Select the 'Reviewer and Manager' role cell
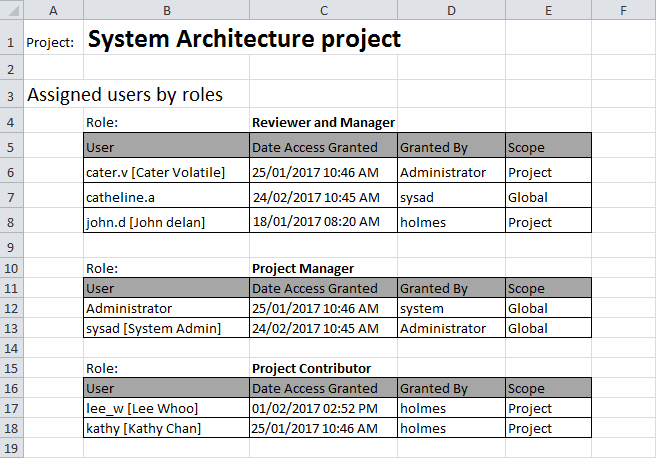The image size is (656, 458). tap(323, 123)
